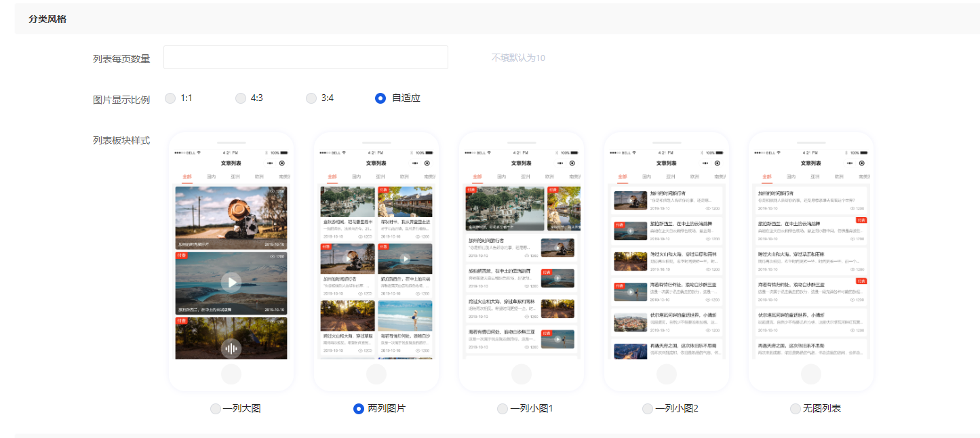Screen dimensions: 980x438
Task: Select the 一列小图2 list style radio
Action: tap(648, 409)
